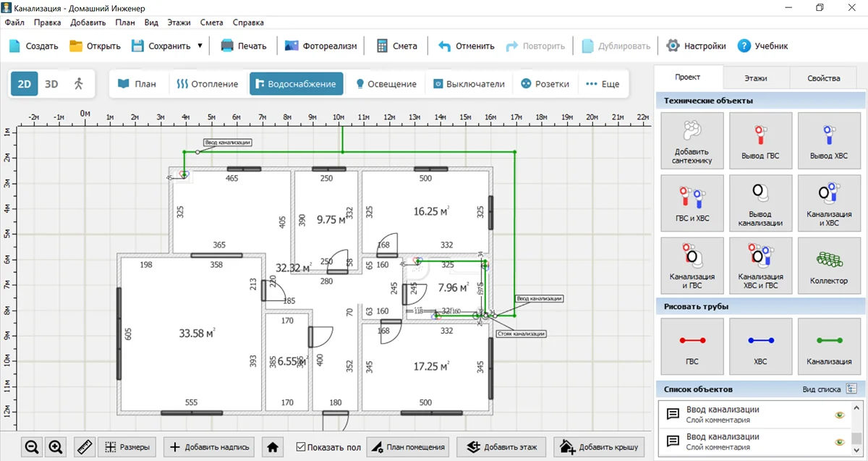
Task: Click the Добавить этаж button
Action: (499, 447)
